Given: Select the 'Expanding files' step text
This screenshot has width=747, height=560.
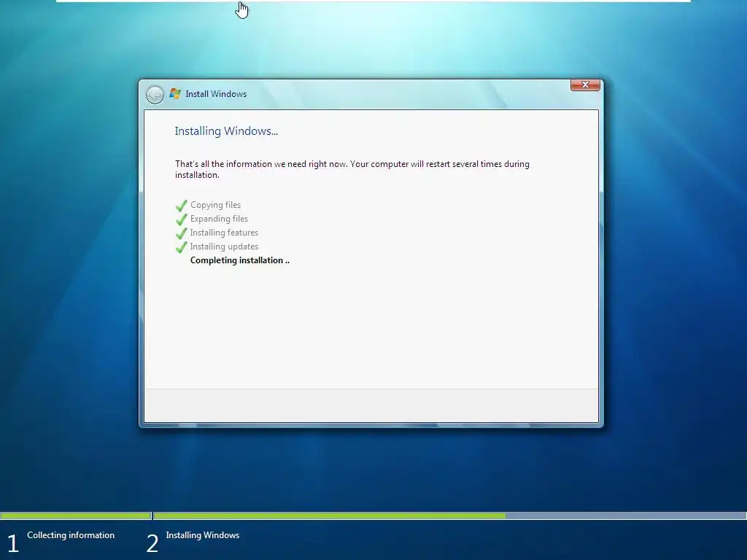Looking at the screenshot, I should [x=219, y=219].
